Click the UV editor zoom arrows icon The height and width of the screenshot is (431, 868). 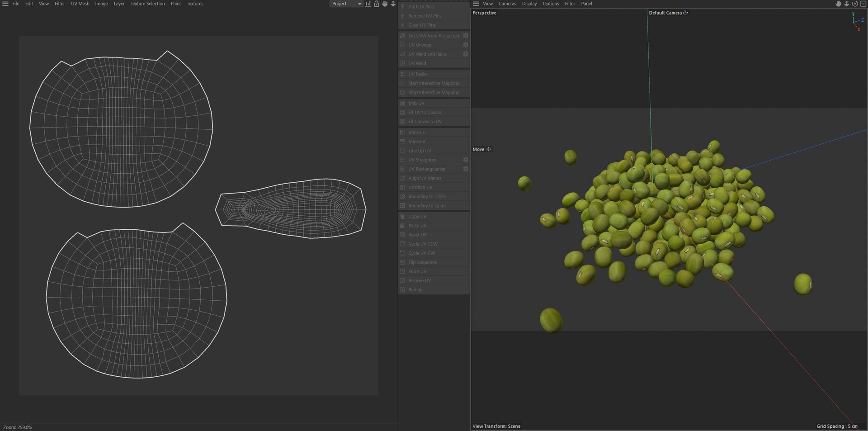click(393, 4)
